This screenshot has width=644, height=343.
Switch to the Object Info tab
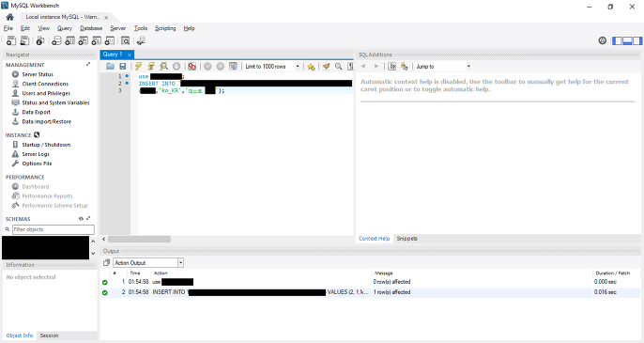click(20, 335)
